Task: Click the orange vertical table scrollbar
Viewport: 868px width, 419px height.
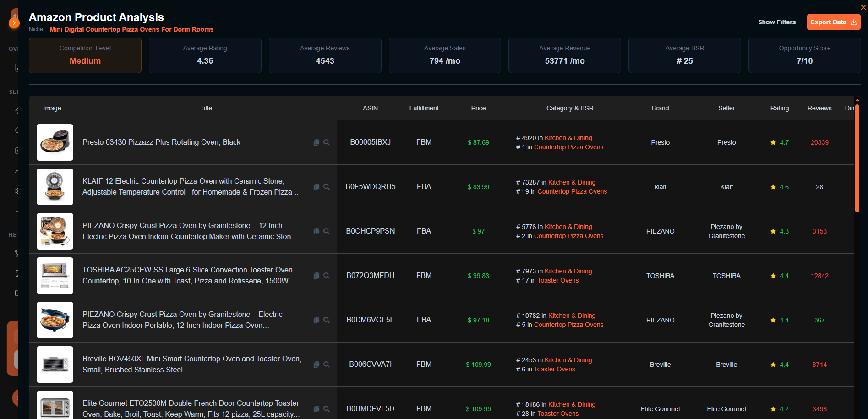Action: coord(857,158)
